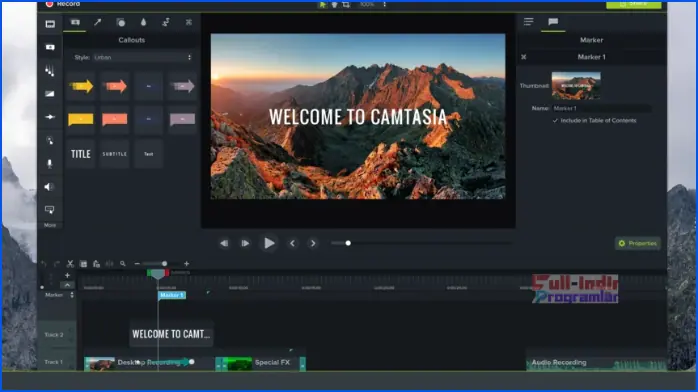
Task: Activate the canvas Edit mode arrow tool
Action: pos(322,4)
